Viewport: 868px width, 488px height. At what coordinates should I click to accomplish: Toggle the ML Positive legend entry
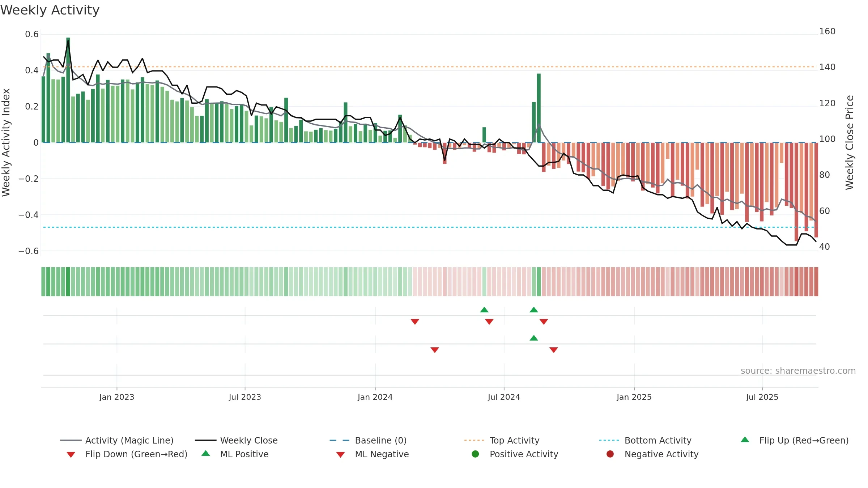pos(235,454)
